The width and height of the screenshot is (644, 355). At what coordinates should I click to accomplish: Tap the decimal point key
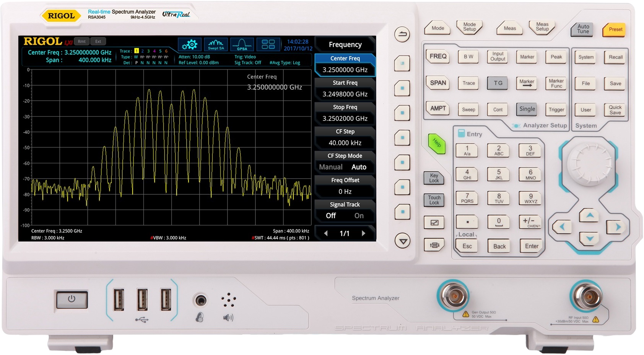tap(467, 222)
